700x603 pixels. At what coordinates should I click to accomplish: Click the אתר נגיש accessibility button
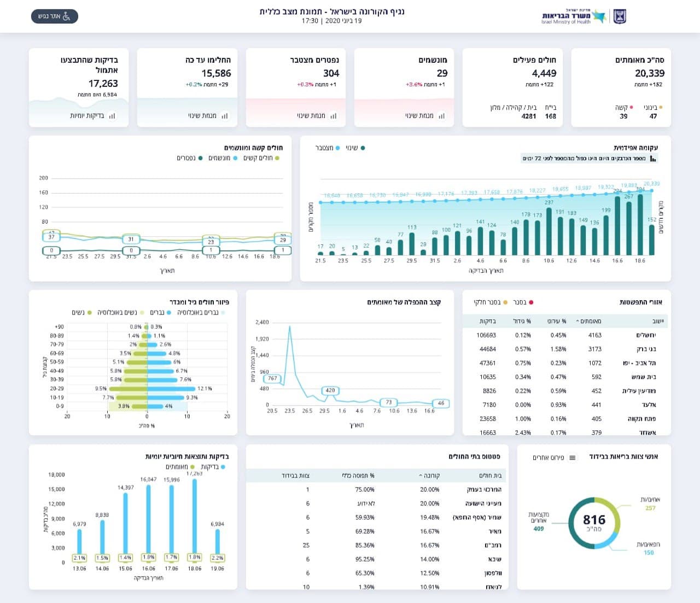click(55, 16)
